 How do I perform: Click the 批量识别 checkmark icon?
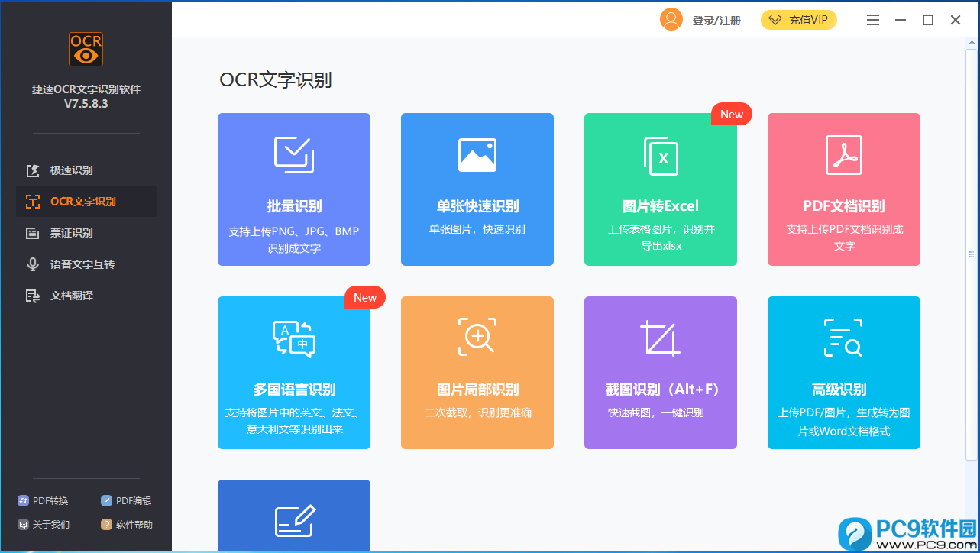(x=294, y=155)
